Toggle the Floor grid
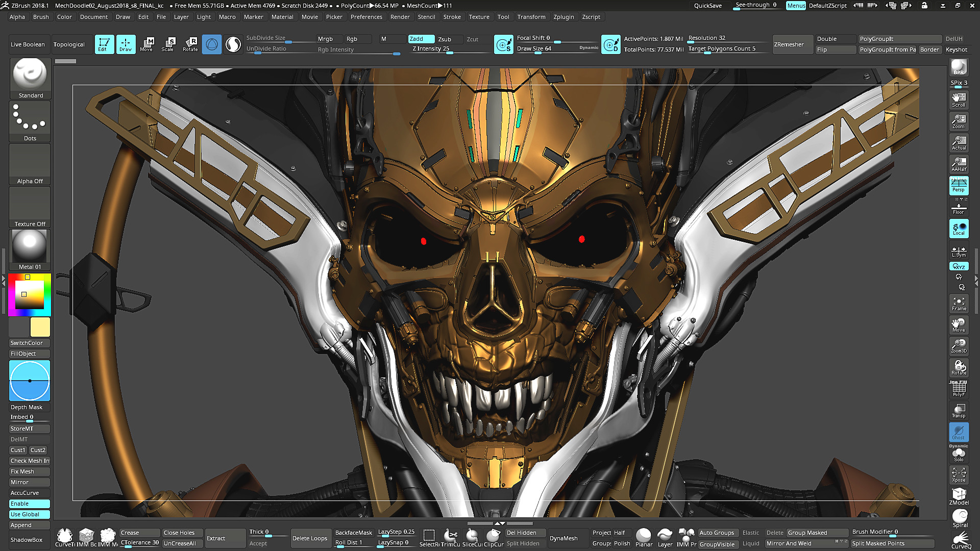Screen dimensions: 980x551 (x=959, y=207)
